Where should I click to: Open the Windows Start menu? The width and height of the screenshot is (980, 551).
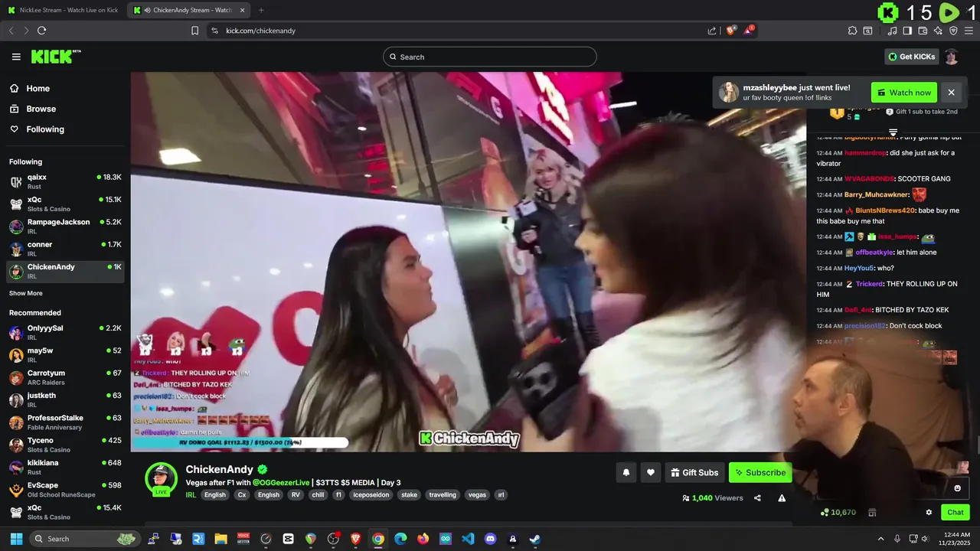(x=16, y=539)
